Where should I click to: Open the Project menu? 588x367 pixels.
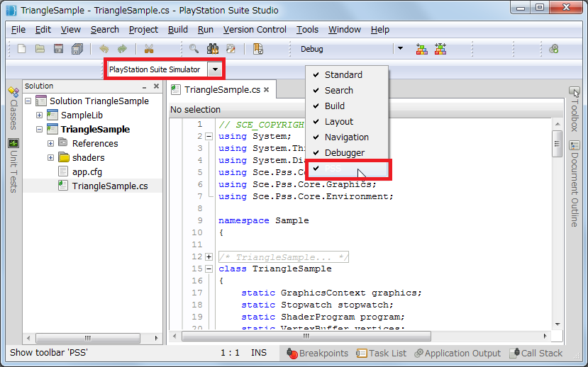pyautogui.click(x=143, y=29)
